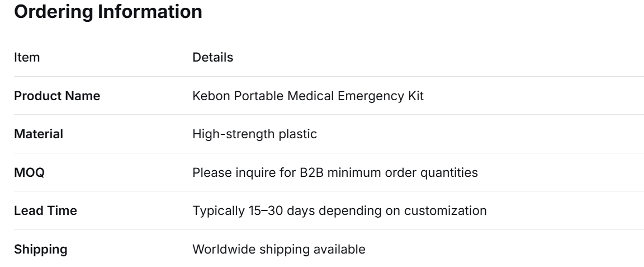644x267 pixels.
Task: Click the word customization in lead time
Action: [x=445, y=210]
